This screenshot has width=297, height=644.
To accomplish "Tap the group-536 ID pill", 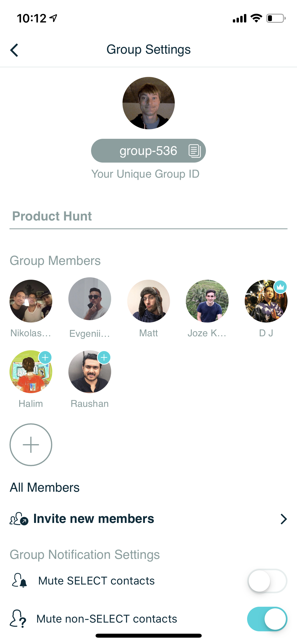I will [x=148, y=151].
